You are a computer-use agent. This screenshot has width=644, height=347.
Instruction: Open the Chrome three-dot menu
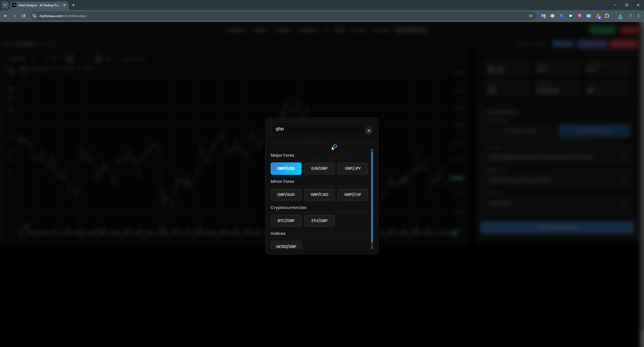638,16
